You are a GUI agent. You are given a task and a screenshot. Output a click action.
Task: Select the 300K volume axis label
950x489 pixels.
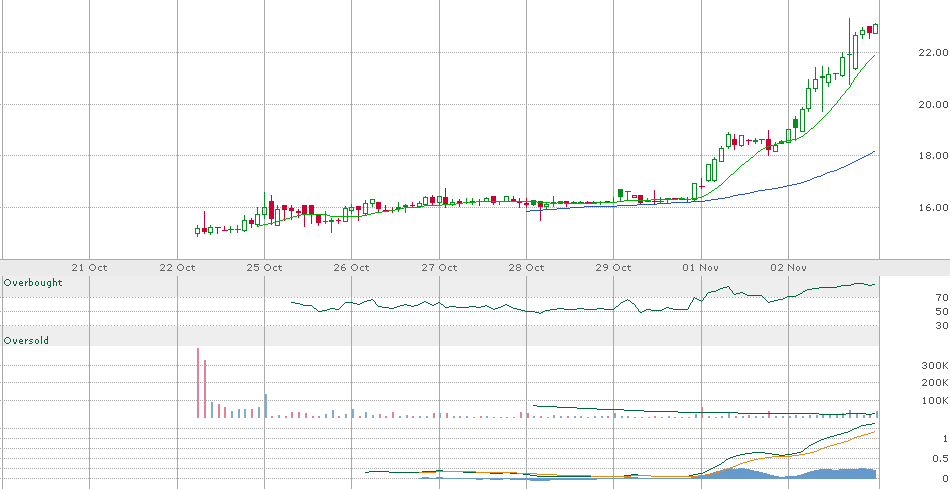pyautogui.click(x=934, y=365)
